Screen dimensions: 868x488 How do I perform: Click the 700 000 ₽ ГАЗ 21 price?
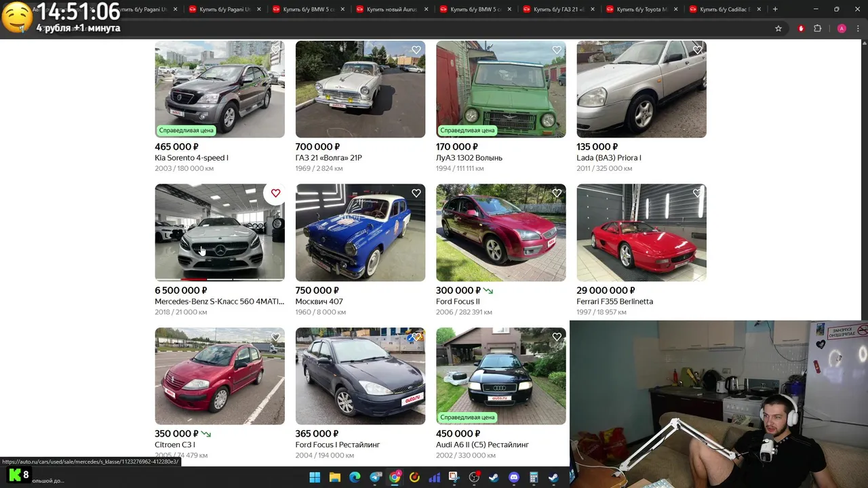[x=317, y=146]
